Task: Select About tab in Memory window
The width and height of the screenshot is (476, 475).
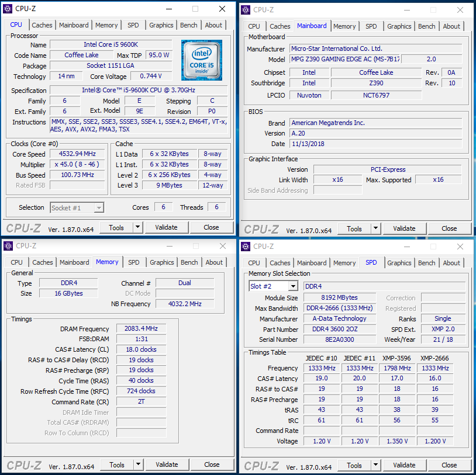Action: tap(214, 262)
